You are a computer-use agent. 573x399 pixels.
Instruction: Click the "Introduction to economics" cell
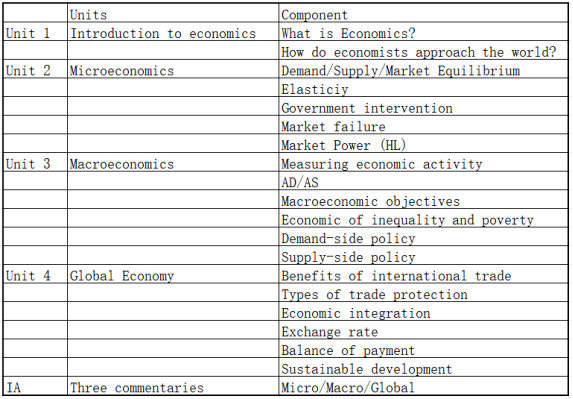pos(173,32)
